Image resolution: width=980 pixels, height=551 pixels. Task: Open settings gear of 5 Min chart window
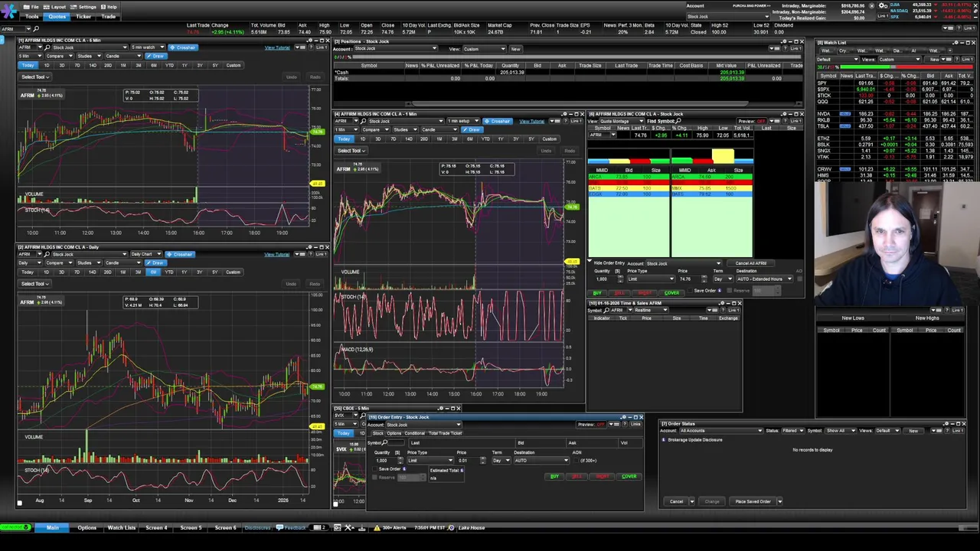pyautogui.click(x=310, y=40)
